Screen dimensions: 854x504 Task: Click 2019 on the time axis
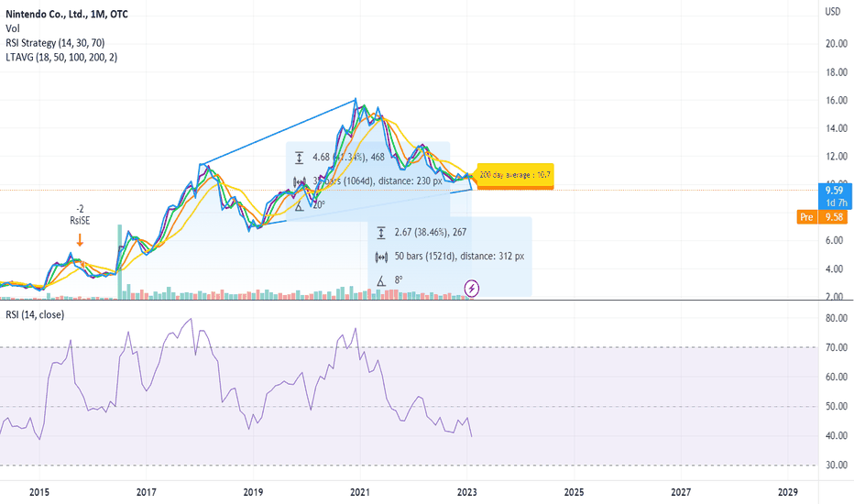[253, 493]
